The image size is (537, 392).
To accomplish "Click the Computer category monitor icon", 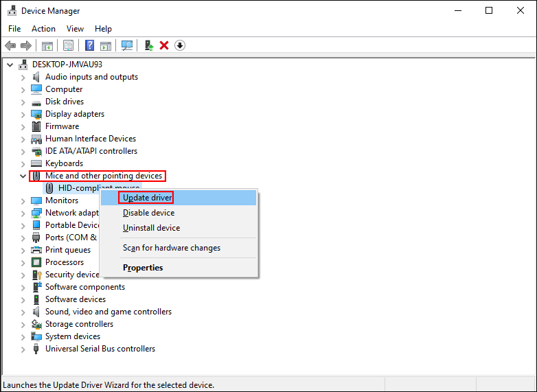I will pyautogui.click(x=36, y=89).
